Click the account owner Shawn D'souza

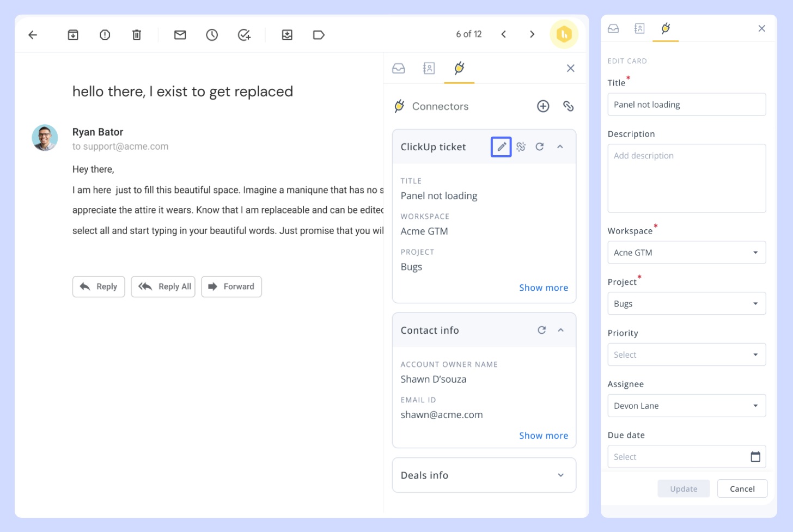click(434, 380)
